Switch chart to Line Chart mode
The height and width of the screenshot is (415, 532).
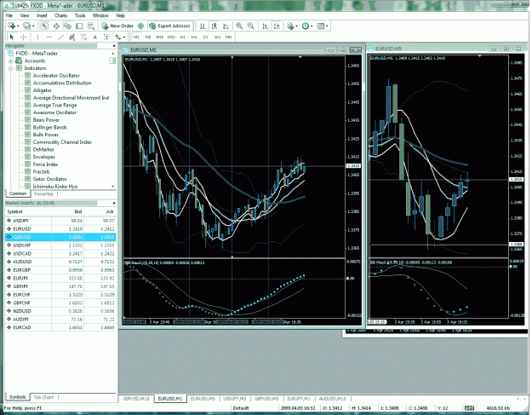pyautogui.click(x=226, y=26)
